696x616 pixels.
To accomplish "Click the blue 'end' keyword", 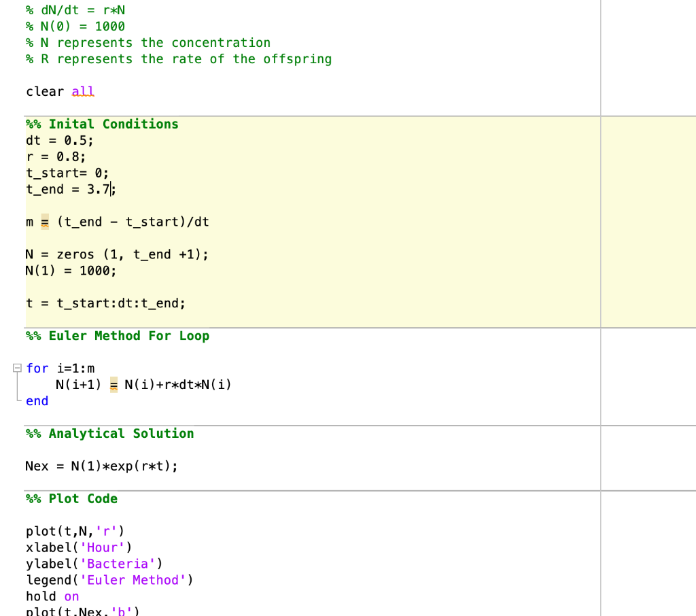I will coord(37,401).
